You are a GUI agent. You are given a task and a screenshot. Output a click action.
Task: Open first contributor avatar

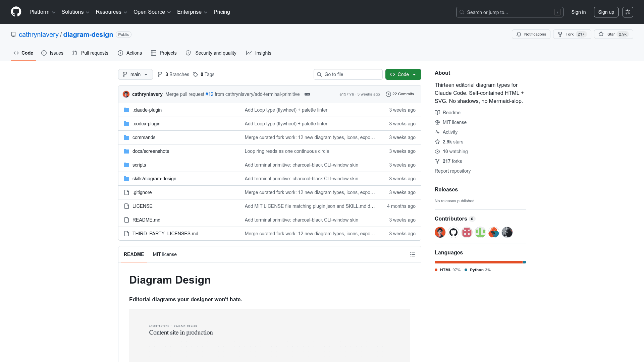[440, 232]
